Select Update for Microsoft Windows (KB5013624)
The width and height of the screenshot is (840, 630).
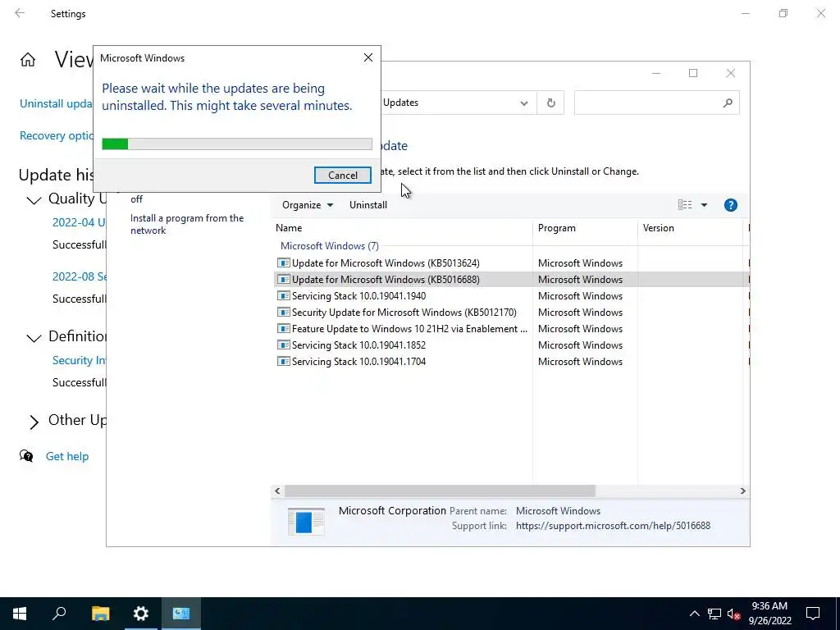(386, 263)
